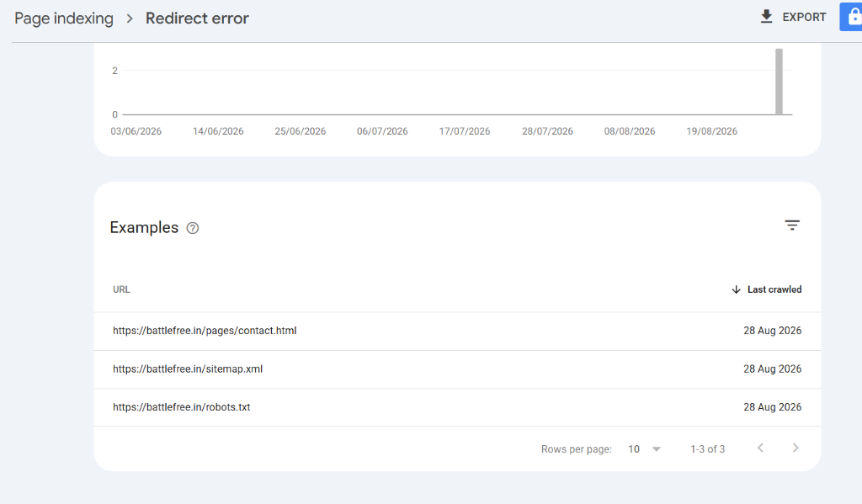Go to previous page of examples
Screen dimensions: 862x504
point(760,448)
